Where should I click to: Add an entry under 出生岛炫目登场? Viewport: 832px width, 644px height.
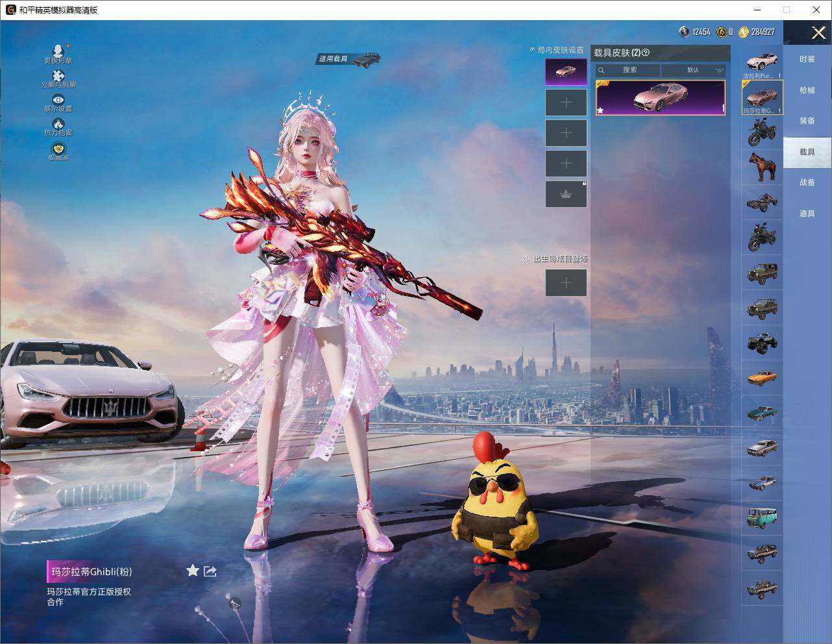coord(566,282)
